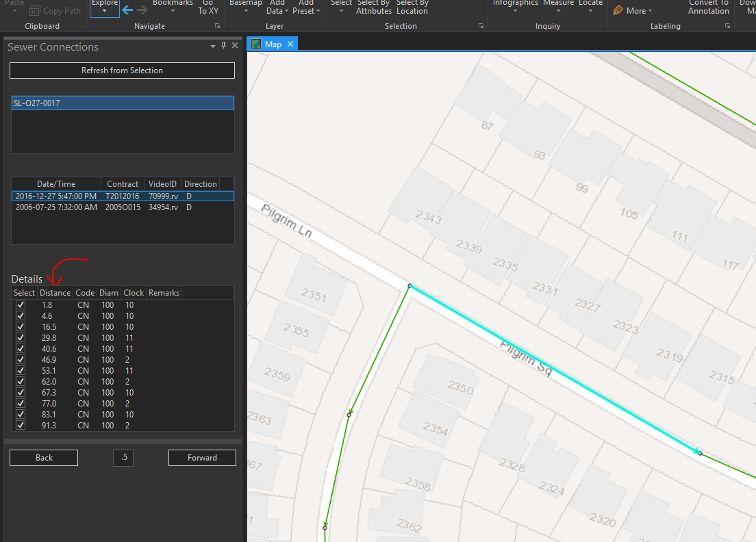Sort by the Date/Time column header
Image resolution: width=756 pixels, height=542 pixels.
click(x=56, y=184)
